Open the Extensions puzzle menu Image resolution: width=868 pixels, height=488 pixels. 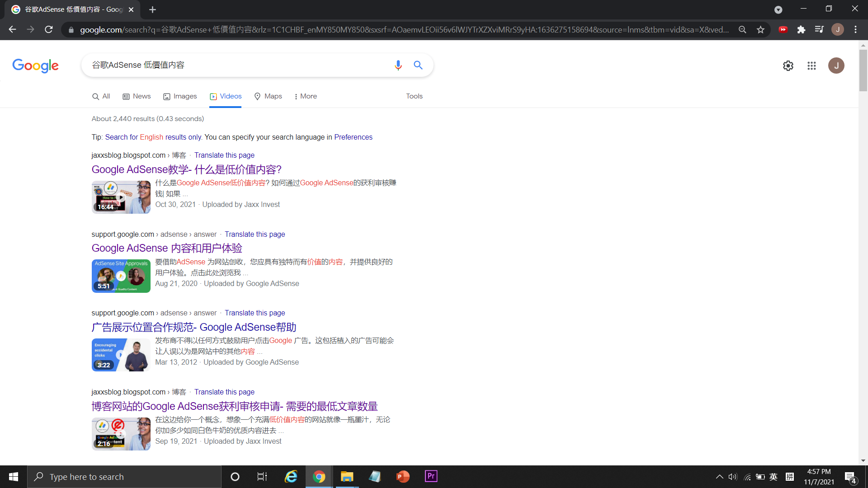(x=801, y=29)
